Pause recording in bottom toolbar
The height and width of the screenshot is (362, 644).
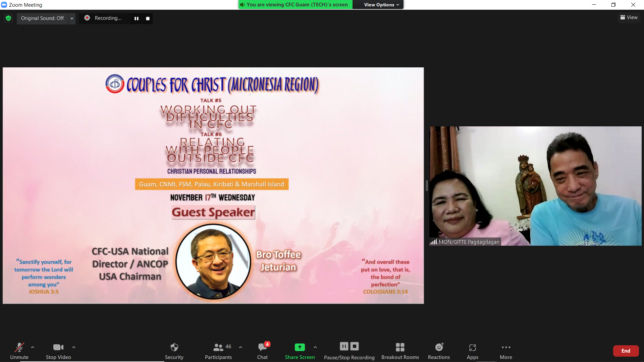(344, 346)
